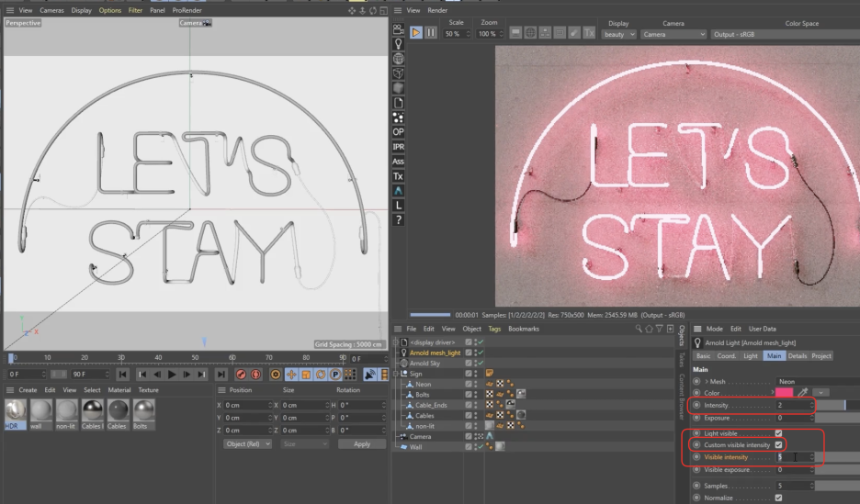This screenshot has height=504, width=860.
Task: Open the Tx manager icon in the vertical toolbar
Action: pos(398,176)
